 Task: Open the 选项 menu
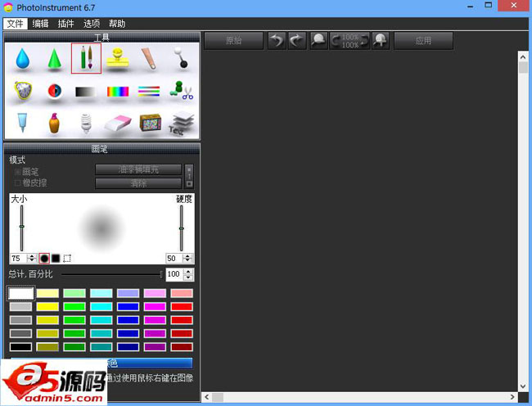[x=92, y=24]
